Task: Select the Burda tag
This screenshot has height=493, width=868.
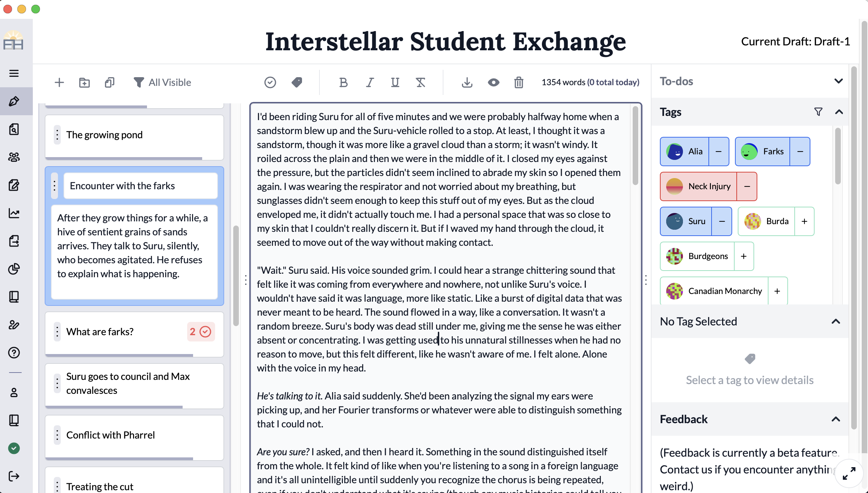Action: [766, 221]
